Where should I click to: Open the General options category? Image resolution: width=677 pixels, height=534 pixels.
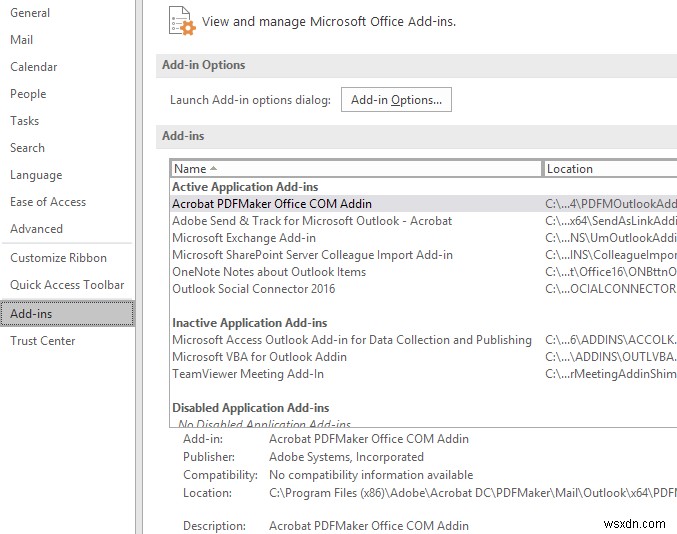click(30, 13)
